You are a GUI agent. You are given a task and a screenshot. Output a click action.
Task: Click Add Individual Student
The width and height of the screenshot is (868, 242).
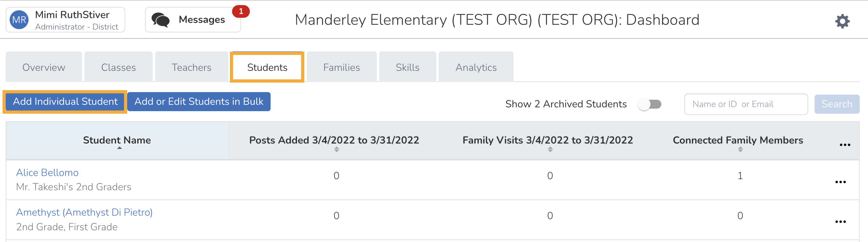tap(65, 101)
